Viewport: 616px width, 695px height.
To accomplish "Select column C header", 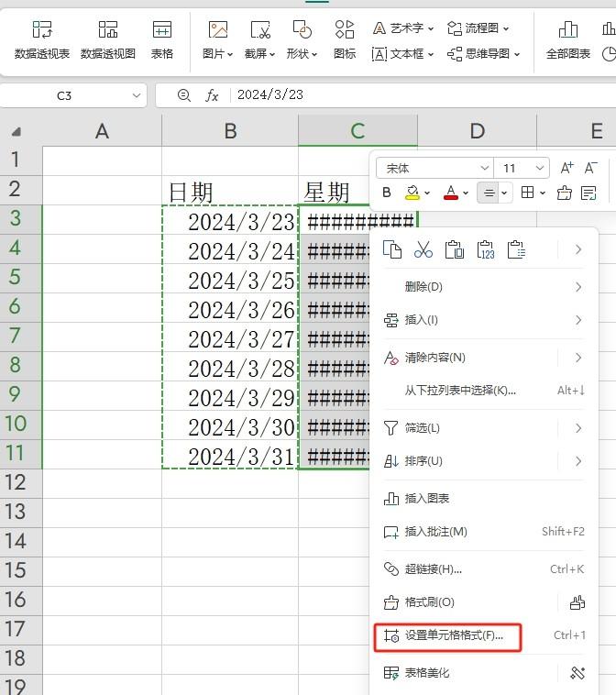I will coord(357,131).
